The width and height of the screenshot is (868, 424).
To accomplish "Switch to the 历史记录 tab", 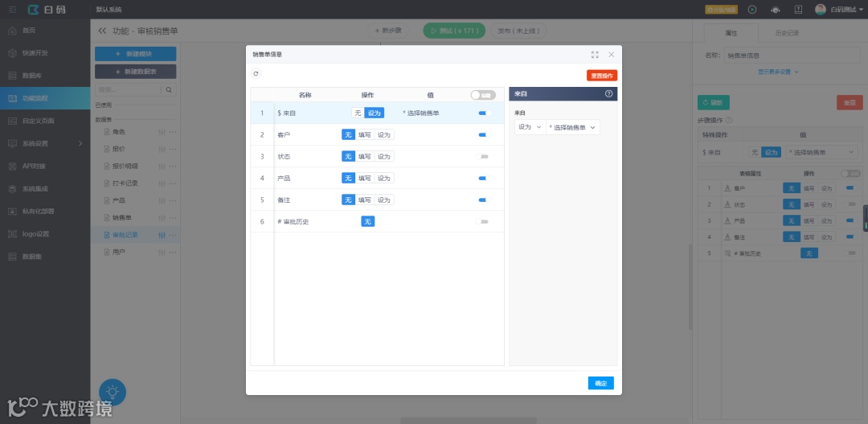I will pos(786,33).
